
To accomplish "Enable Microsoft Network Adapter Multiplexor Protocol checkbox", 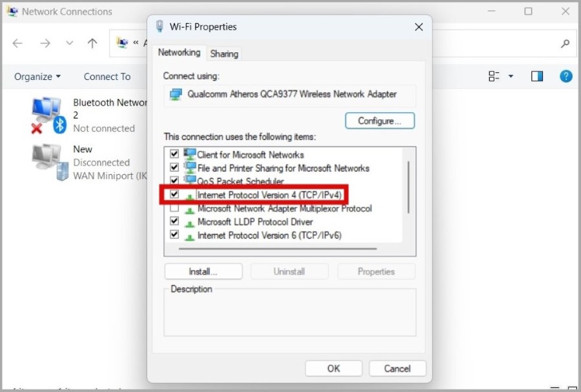I will click(174, 208).
